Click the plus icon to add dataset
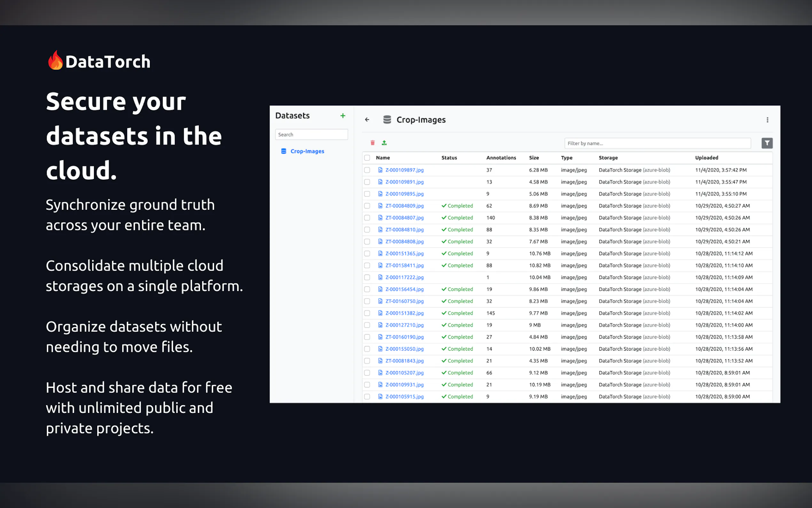The height and width of the screenshot is (508, 812). pyautogui.click(x=343, y=115)
